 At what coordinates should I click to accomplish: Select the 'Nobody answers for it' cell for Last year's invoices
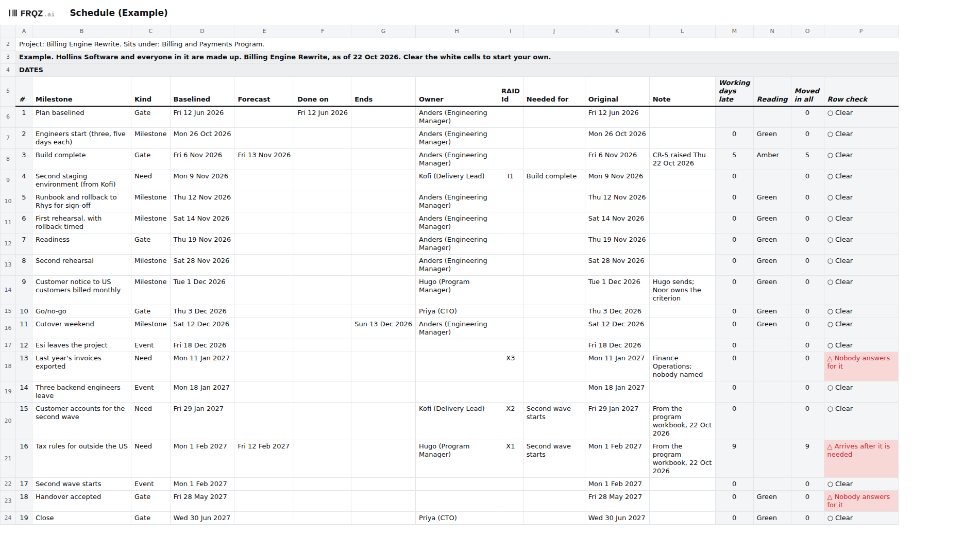tap(861, 367)
